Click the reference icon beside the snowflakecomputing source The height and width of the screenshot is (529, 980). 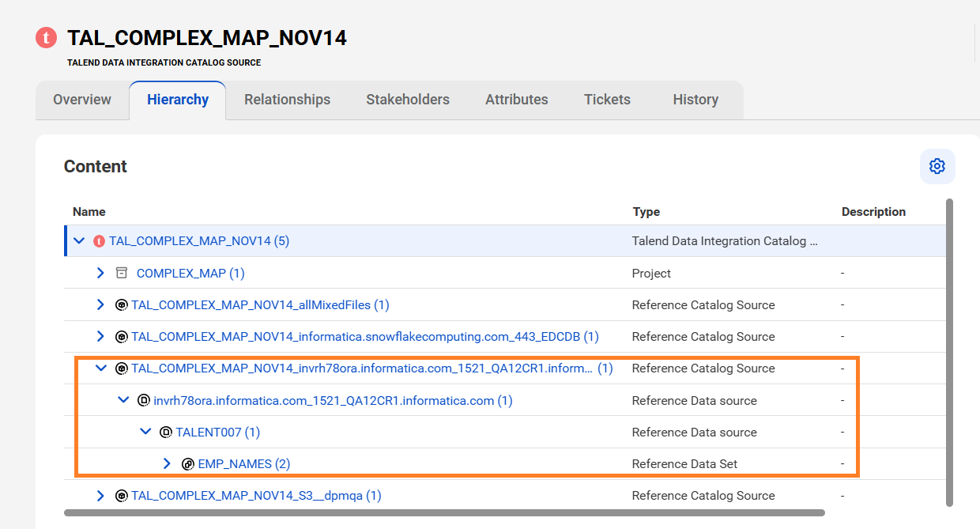pos(122,337)
